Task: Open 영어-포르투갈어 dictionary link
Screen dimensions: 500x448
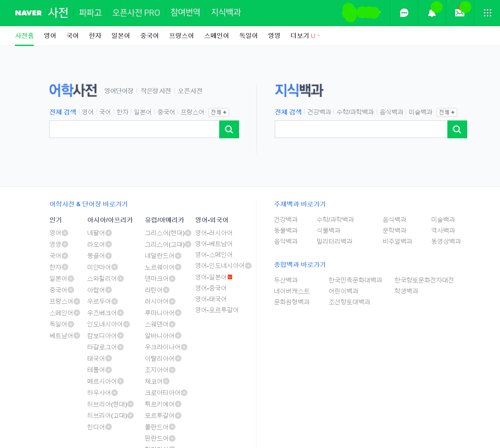Action: [217, 310]
